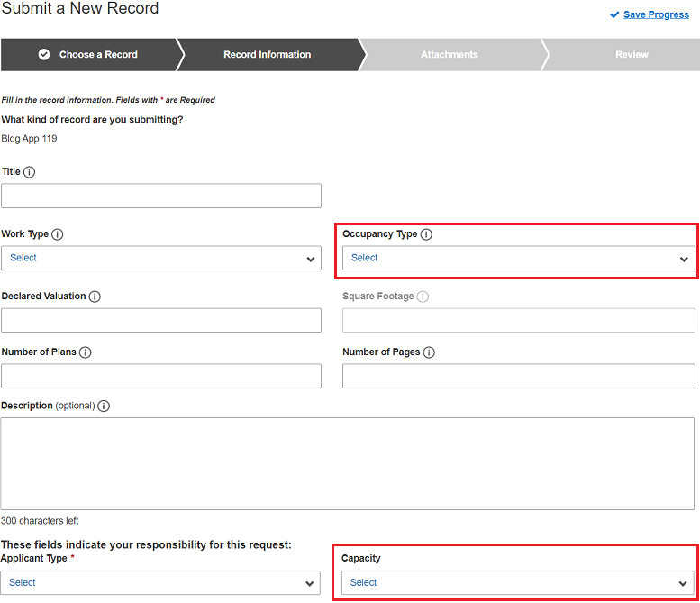
Task: Click the 'Submit a New Record' heading
Action: coord(80,8)
